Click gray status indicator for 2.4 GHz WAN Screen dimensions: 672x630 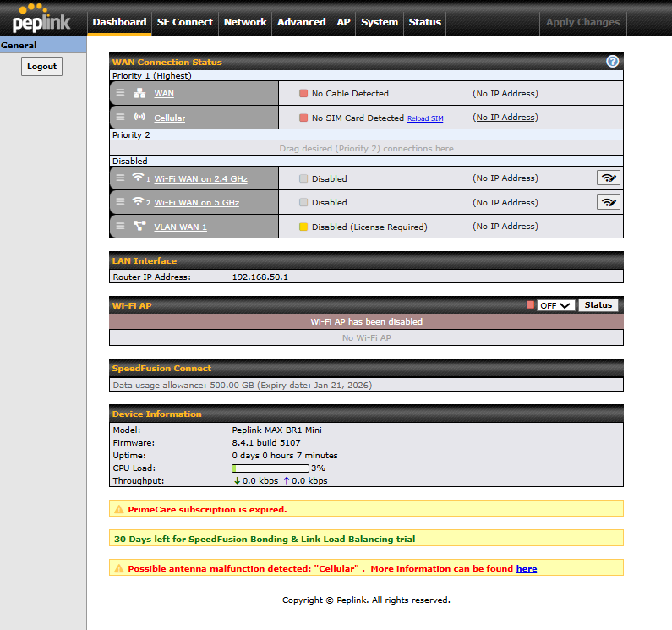[x=303, y=178]
